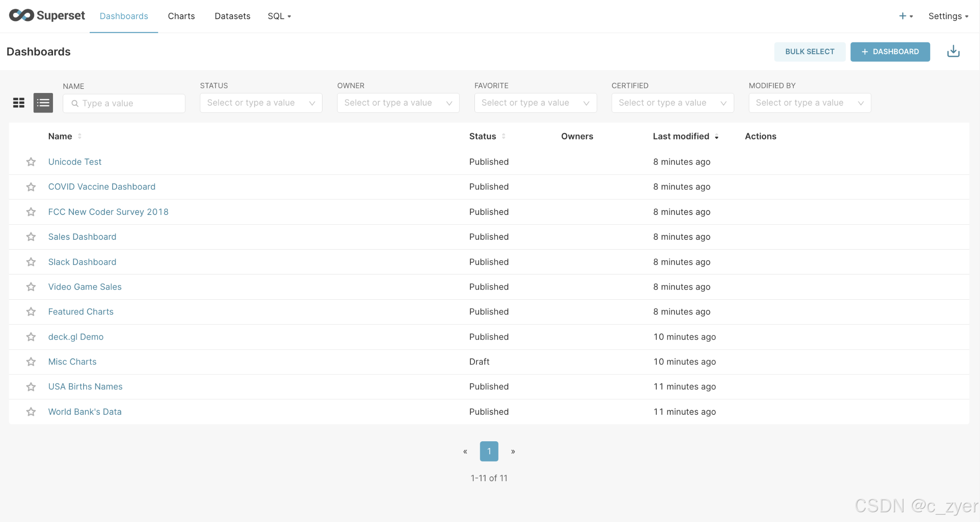Favorite the Unicode Test dashboard
Screen dimensions: 980x522
pos(31,162)
